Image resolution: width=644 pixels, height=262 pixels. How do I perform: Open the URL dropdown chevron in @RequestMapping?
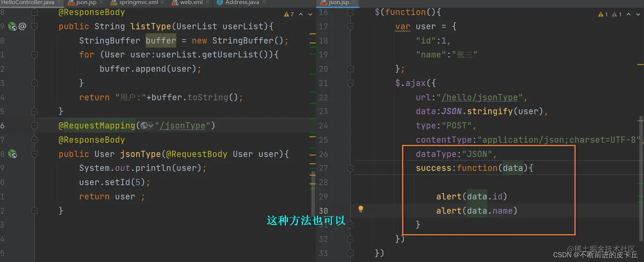[x=151, y=126]
